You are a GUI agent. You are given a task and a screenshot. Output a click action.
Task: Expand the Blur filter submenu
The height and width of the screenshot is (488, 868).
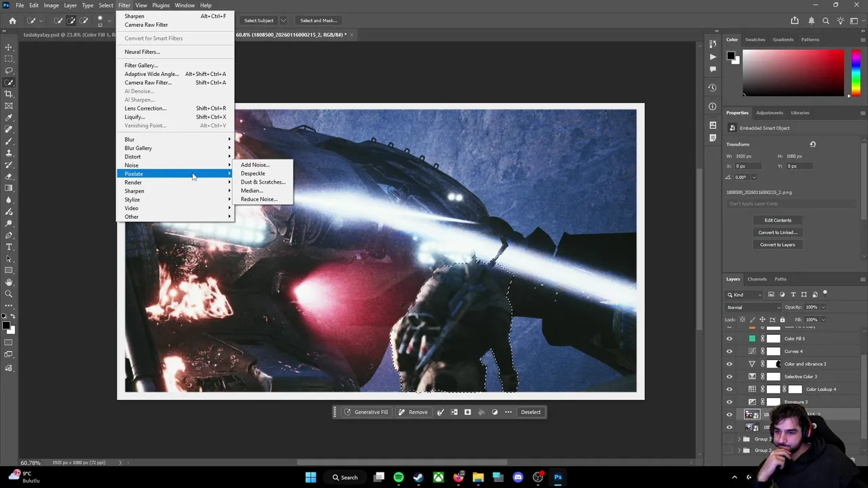pyautogui.click(x=175, y=140)
